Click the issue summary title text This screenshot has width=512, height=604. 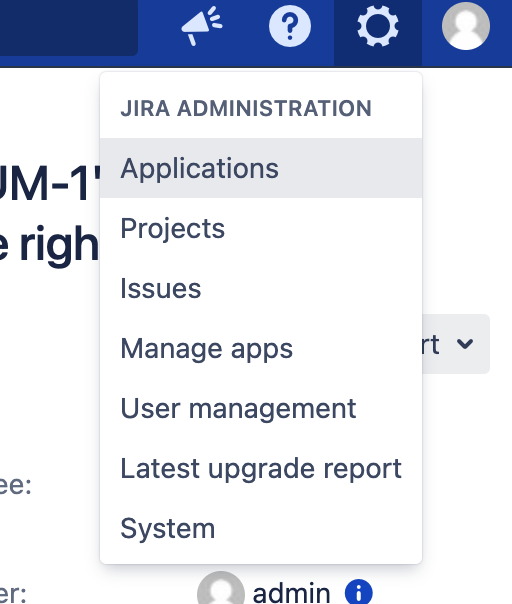point(49,214)
